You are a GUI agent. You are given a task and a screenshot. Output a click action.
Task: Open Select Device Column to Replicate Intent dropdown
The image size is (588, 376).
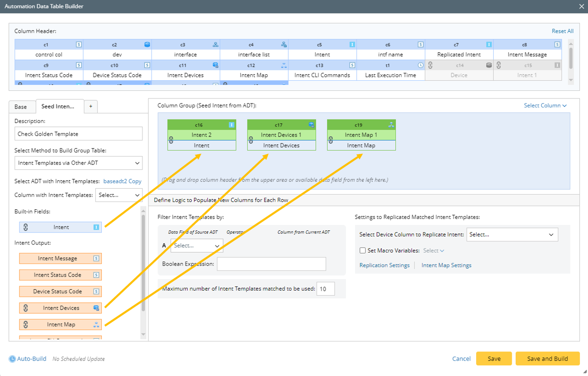coord(512,234)
